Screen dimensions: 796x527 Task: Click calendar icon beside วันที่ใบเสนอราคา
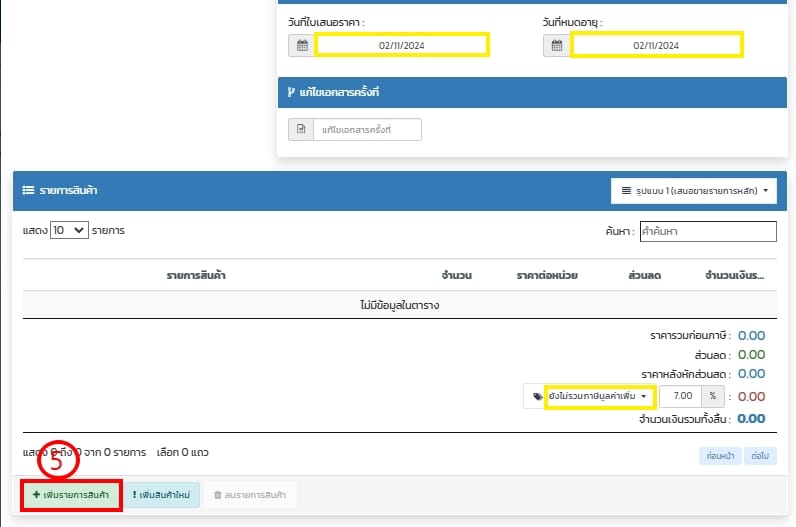(301, 45)
